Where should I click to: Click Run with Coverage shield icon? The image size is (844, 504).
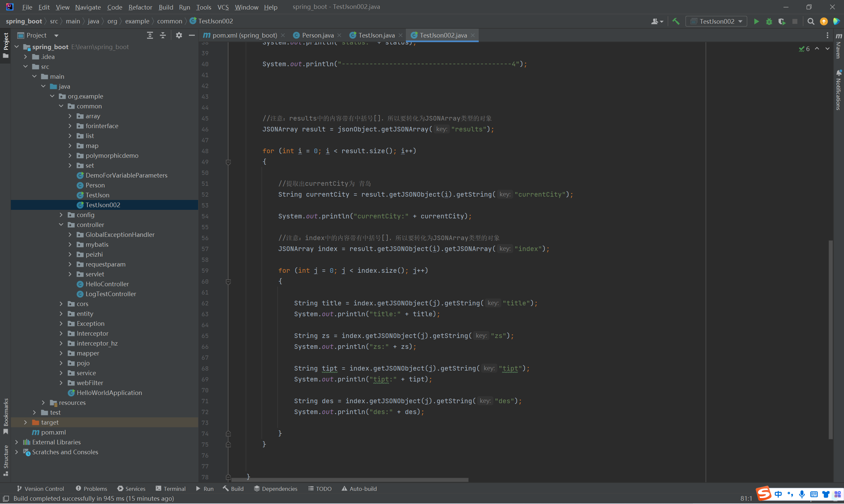click(x=782, y=21)
